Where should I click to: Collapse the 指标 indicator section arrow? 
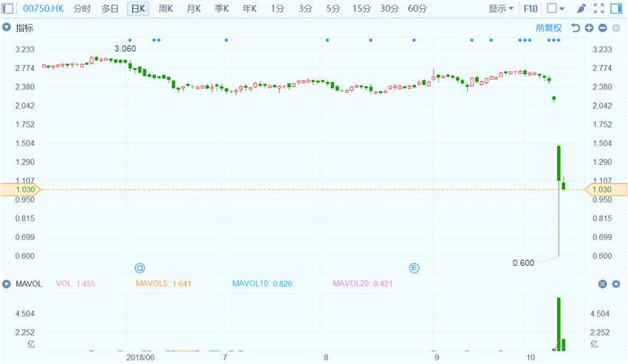click(7, 27)
